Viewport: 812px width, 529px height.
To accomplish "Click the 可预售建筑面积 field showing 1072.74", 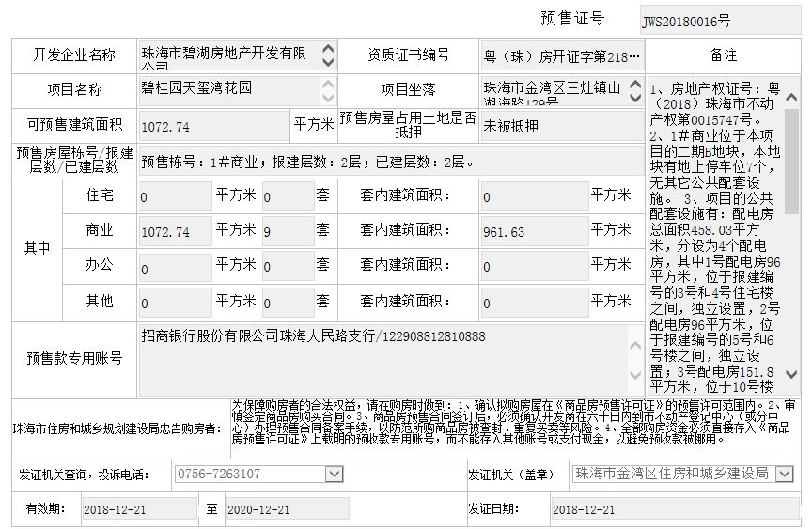I will point(212,126).
